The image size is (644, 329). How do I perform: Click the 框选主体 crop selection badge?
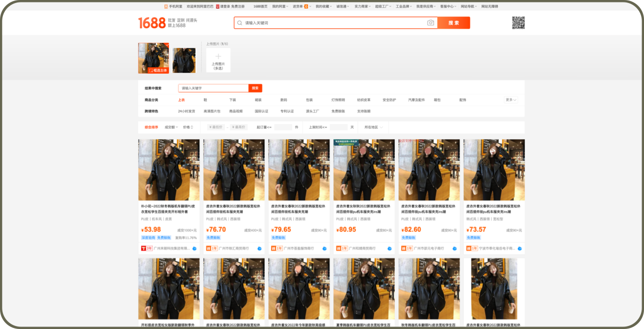coord(159,70)
